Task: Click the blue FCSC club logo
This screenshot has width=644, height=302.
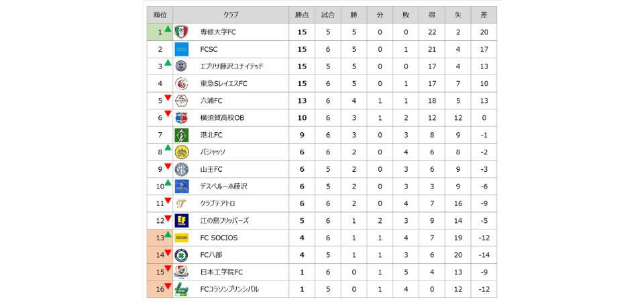Action: coord(181,49)
